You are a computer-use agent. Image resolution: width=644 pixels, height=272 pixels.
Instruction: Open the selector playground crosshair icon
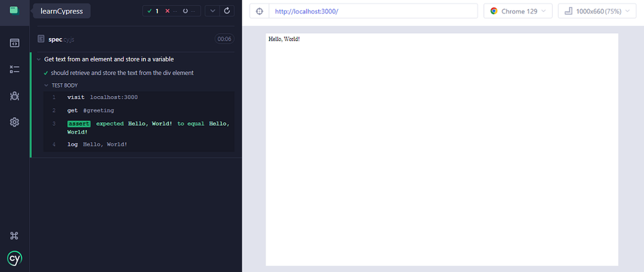pyautogui.click(x=259, y=11)
